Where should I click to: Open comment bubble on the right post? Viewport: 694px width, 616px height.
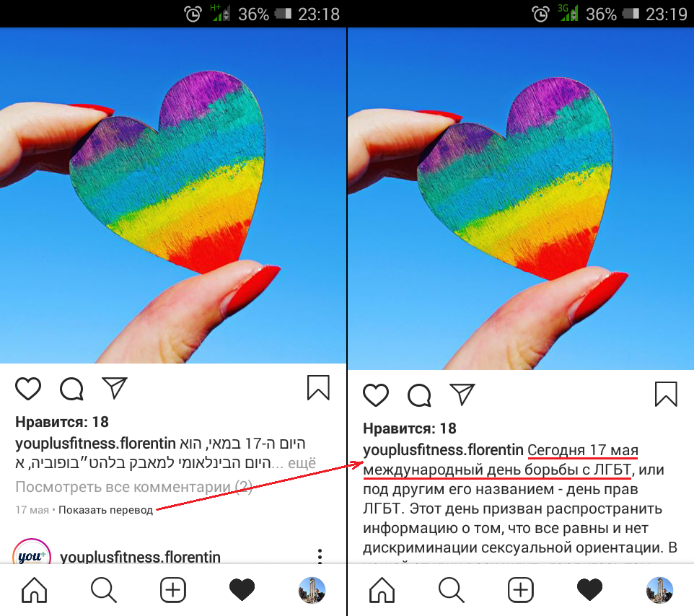pyautogui.click(x=419, y=395)
